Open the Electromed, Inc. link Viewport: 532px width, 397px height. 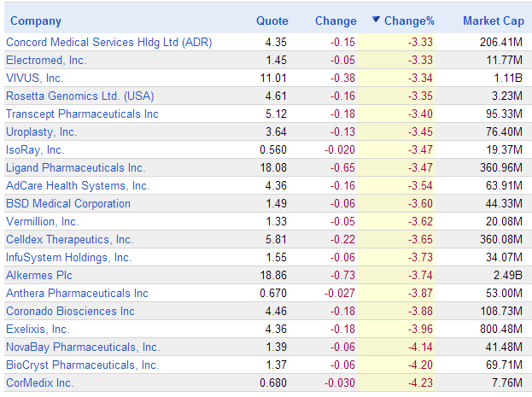click(46, 60)
